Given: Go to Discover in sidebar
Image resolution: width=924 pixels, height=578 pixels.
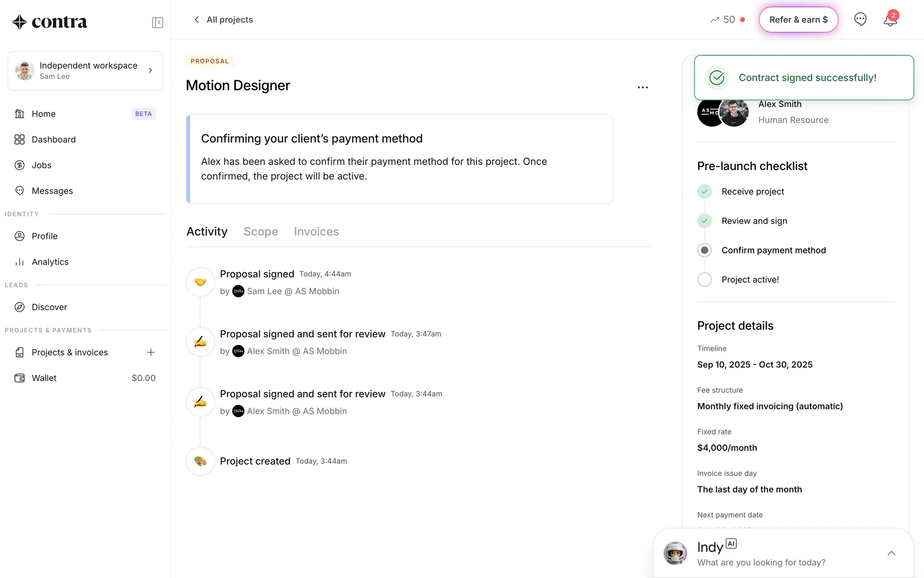Looking at the screenshot, I should [x=49, y=307].
